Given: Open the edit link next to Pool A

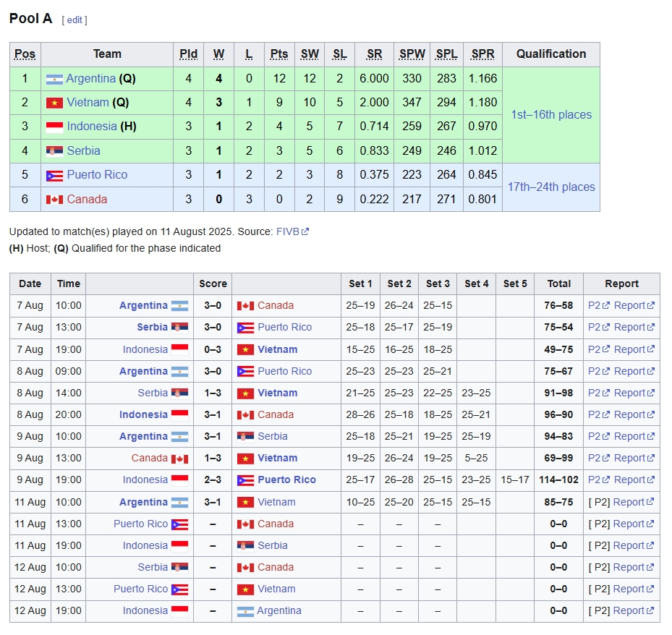Looking at the screenshot, I should coord(75,20).
